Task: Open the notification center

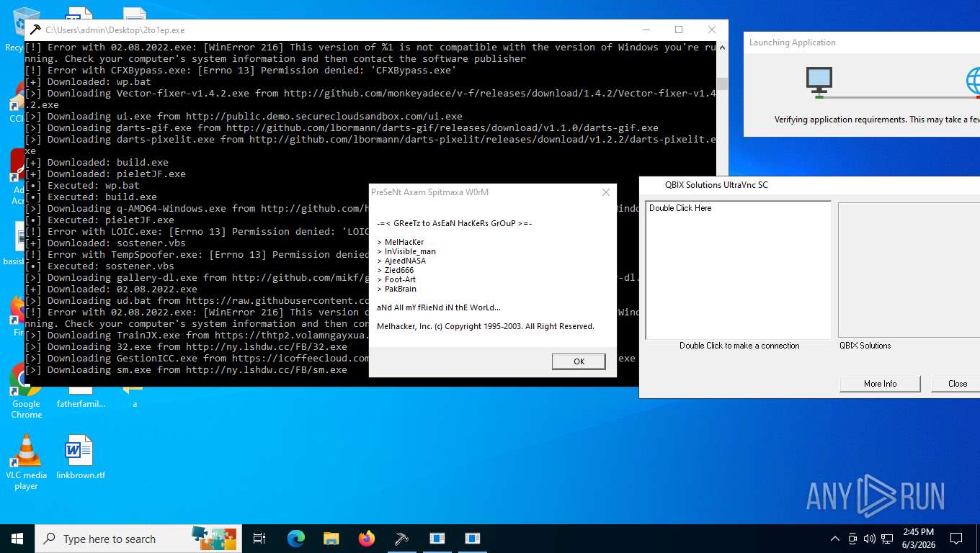Action: click(x=956, y=539)
